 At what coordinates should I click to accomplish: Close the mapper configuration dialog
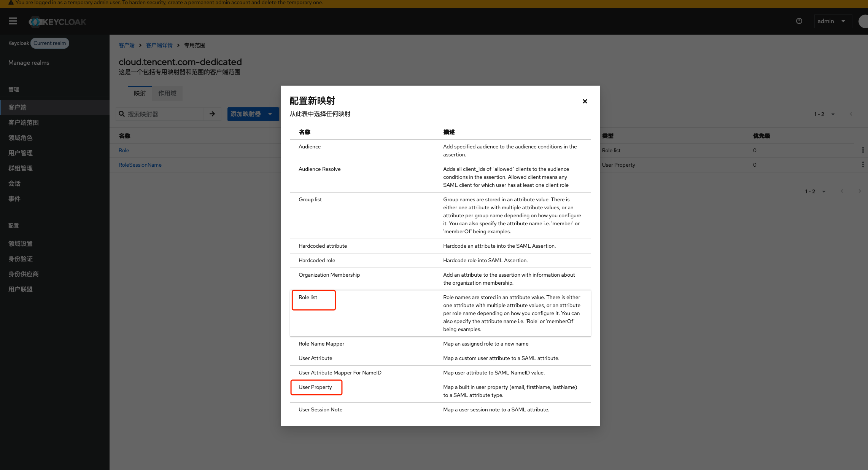click(585, 101)
